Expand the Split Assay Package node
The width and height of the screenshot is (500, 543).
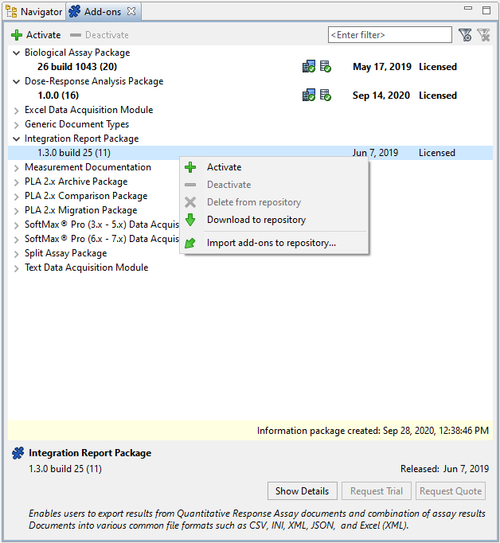point(16,254)
